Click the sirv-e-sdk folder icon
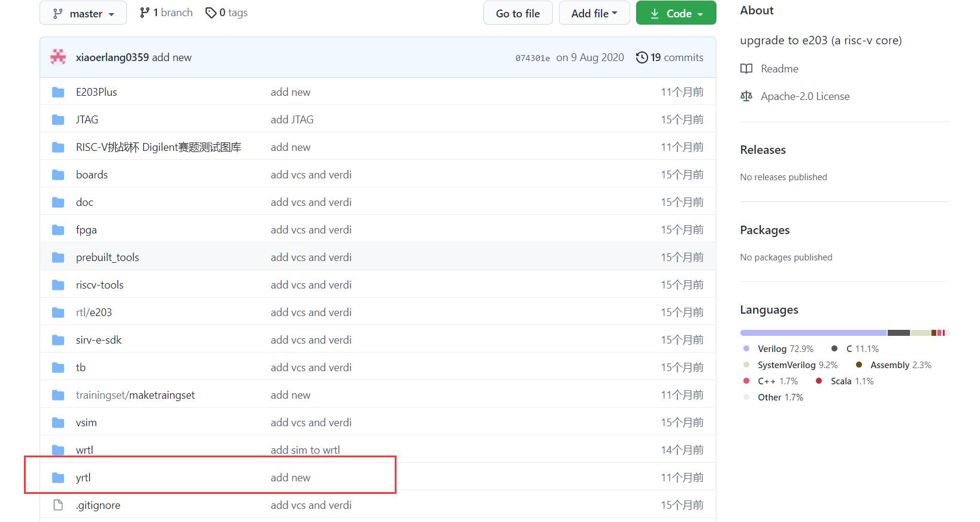 click(x=58, y=340)
